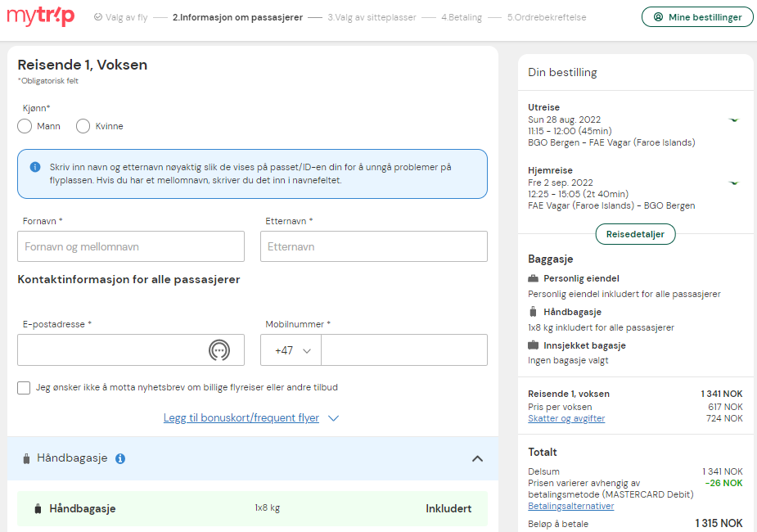Viewport: 757px width, 532px height.
Task: Click the Inkludert label in hand baggage row
Action: point(448,508)
